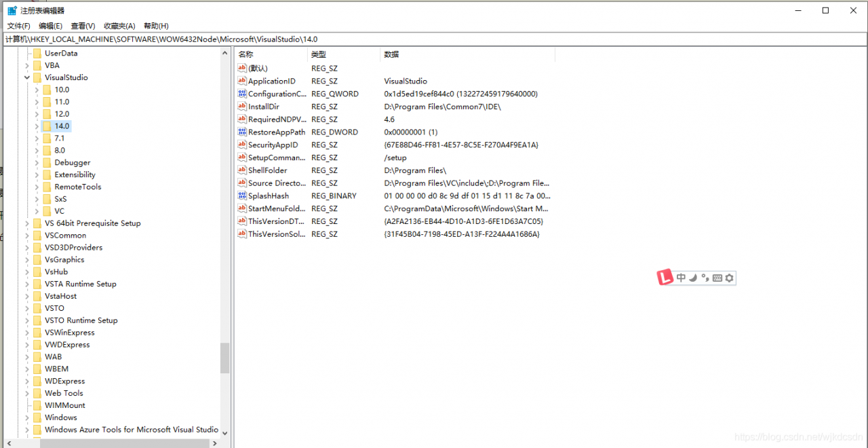This screenshot has width=868, height=448.
Task: Open the 帮助(H) menu
Action: [156, 26]
